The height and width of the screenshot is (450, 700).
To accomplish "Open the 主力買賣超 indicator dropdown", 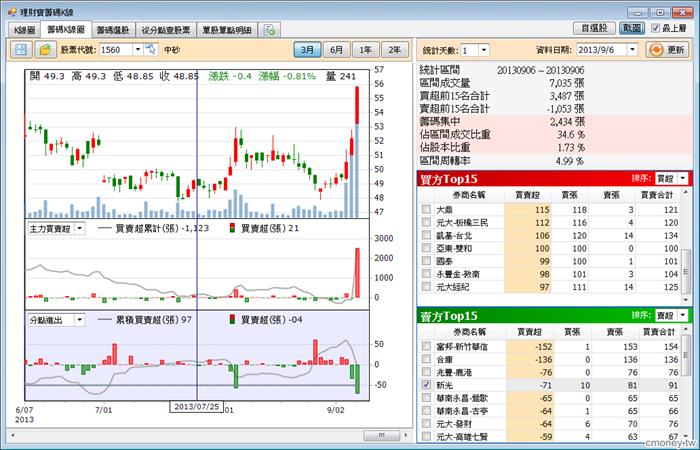I will [x=79, y=229].
